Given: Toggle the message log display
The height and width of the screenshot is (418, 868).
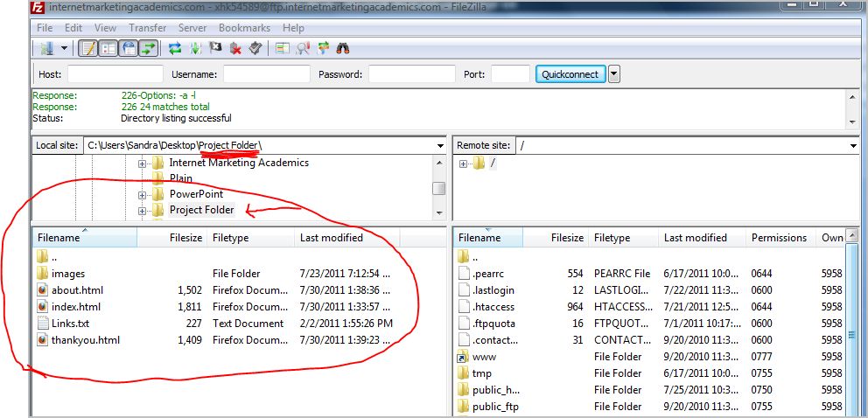Looking at the screenshot, I should tap(88, 48).
